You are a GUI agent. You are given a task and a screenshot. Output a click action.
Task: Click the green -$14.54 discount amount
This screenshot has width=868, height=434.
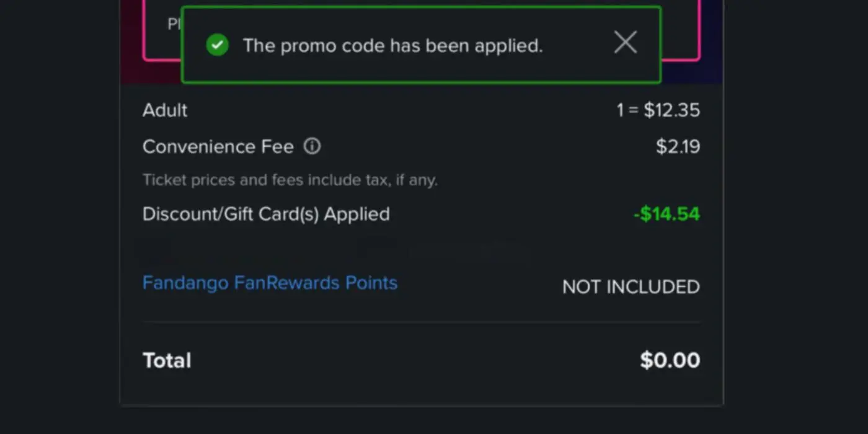point(666,214)
